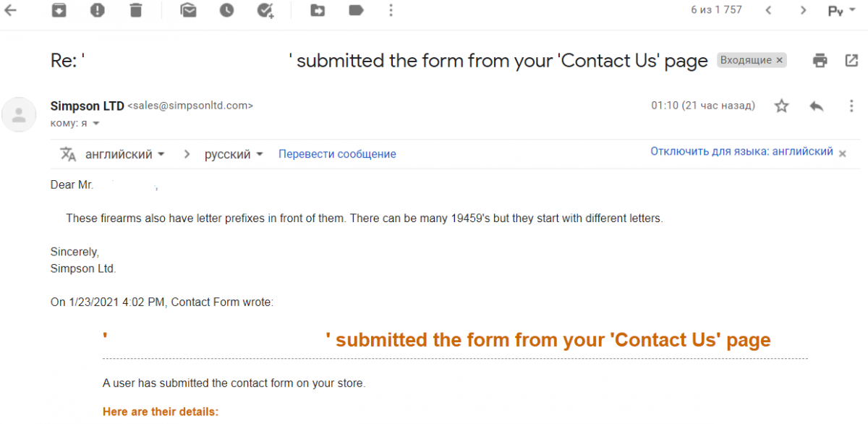The width and height of the screenshot is (868, 424).
Task: Open the labels tag icon
Action: coord(355,10)
